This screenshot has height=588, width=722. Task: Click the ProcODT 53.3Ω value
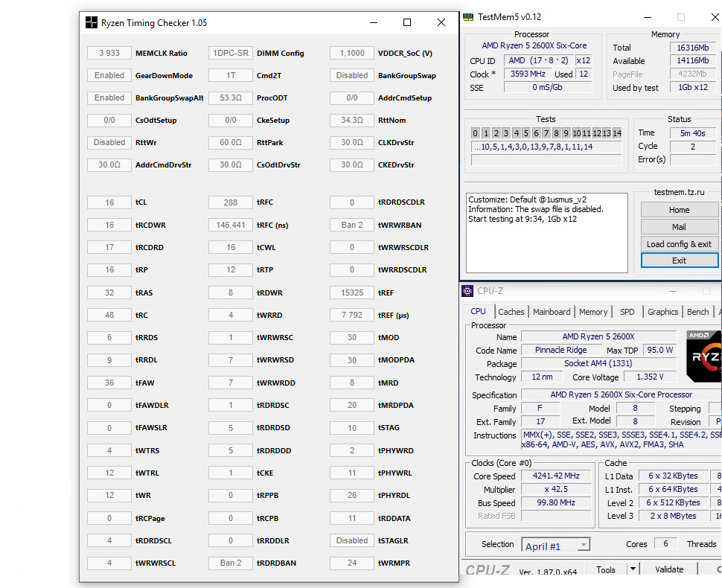pos(231,98)
